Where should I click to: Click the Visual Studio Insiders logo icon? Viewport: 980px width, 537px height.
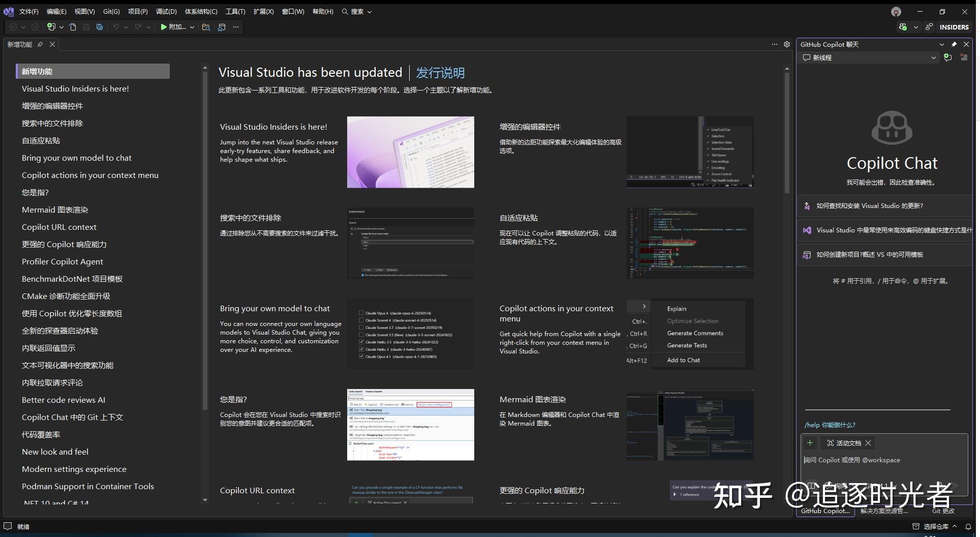click(9, 12)
